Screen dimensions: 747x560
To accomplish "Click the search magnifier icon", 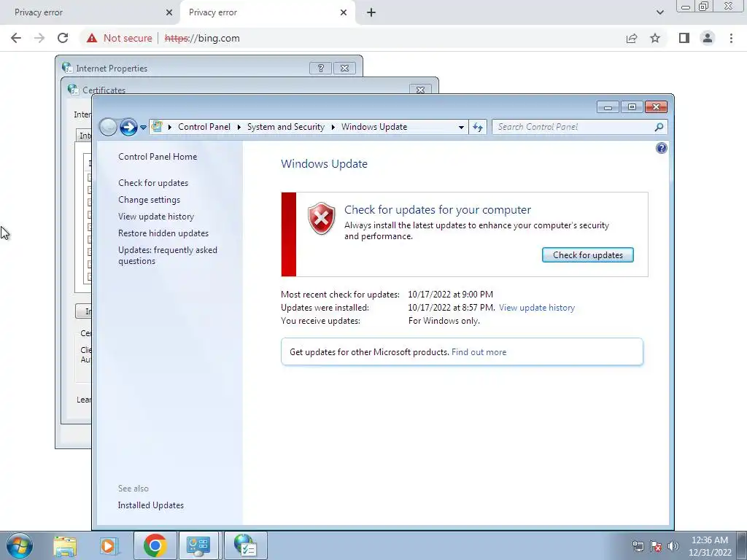I will (x=659, y=127).
